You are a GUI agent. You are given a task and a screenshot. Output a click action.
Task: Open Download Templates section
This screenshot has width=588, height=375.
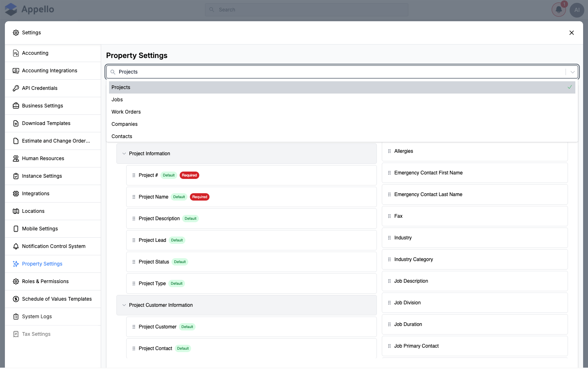tap(53, 123)
